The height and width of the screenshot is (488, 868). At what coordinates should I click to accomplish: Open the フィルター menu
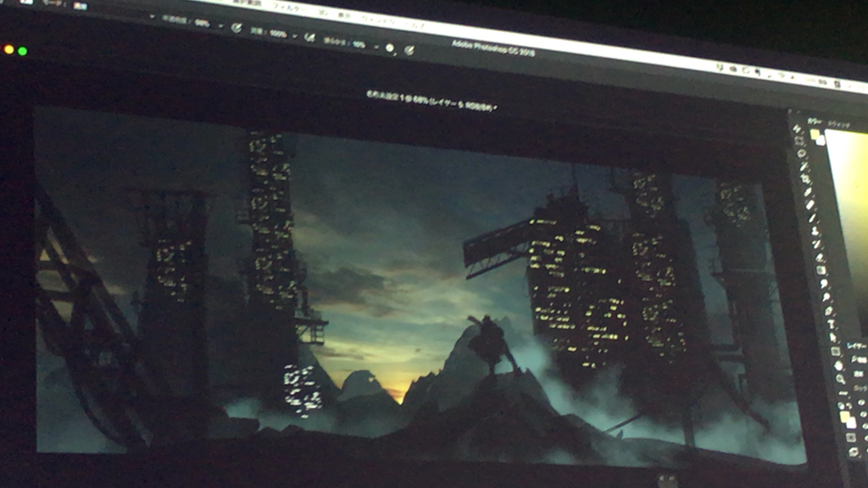tap(290, 8)
